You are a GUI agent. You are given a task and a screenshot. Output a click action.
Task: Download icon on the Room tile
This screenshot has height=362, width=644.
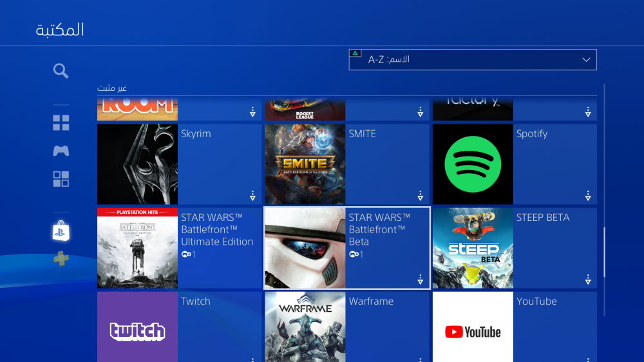point(252,112)
